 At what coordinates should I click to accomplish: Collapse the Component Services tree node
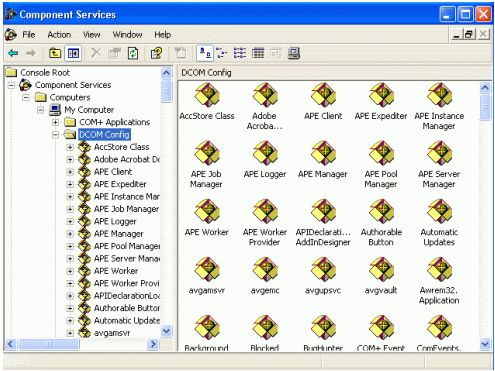tap(11, 85)
